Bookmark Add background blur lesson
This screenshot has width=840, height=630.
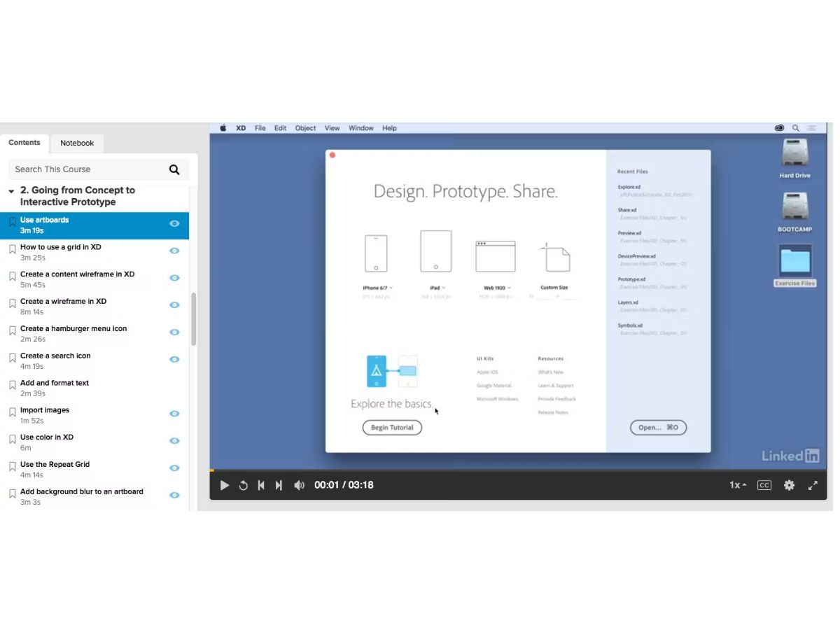click(12, 494)
